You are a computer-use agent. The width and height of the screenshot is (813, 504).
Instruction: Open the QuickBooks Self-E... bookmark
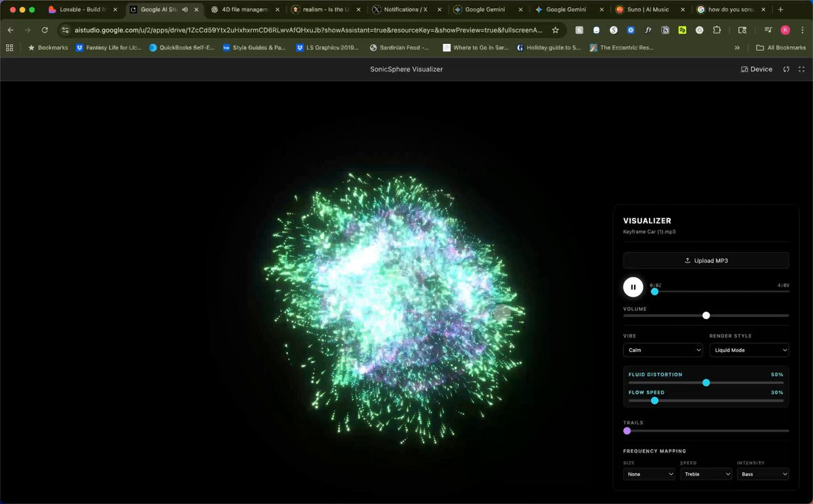(182, 47)
